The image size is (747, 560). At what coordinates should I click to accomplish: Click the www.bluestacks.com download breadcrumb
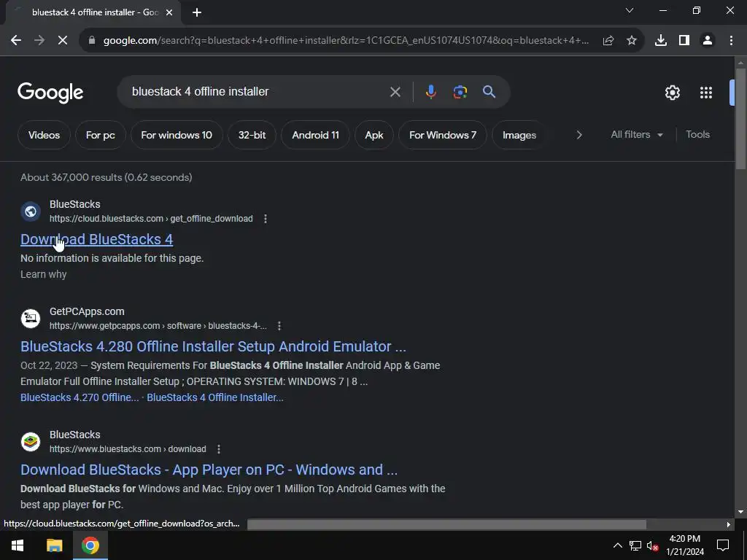(x=128, y=449)
